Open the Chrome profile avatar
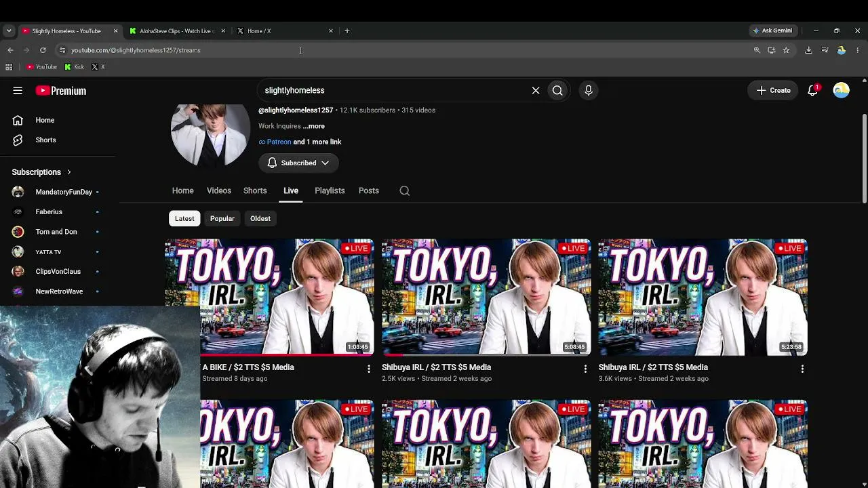The height and width of the screenshot is (488, 868). (841, 50)
